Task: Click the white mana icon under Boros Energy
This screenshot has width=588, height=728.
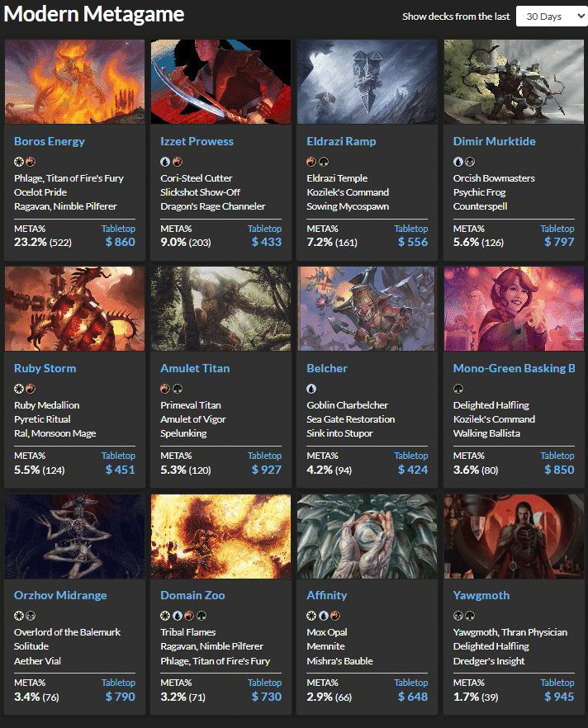Action: click(18, 162)
